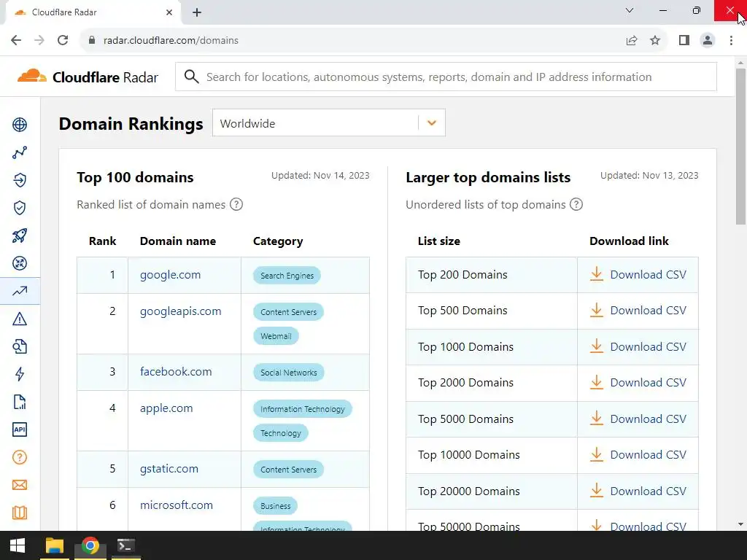Click the Cloudflare Radar logo
The height and width of the screenshot is (560, 747).
88,77
